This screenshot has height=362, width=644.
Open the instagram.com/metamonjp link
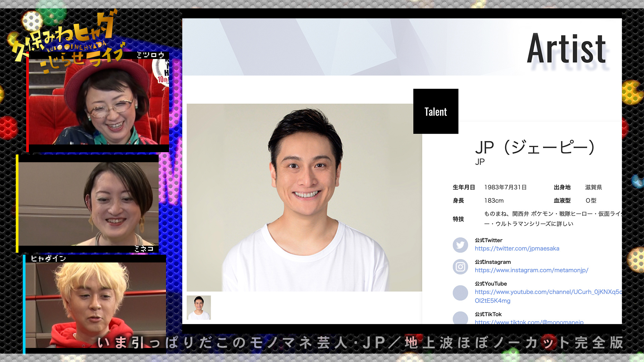pyautogui.click(x=531, y=270)
